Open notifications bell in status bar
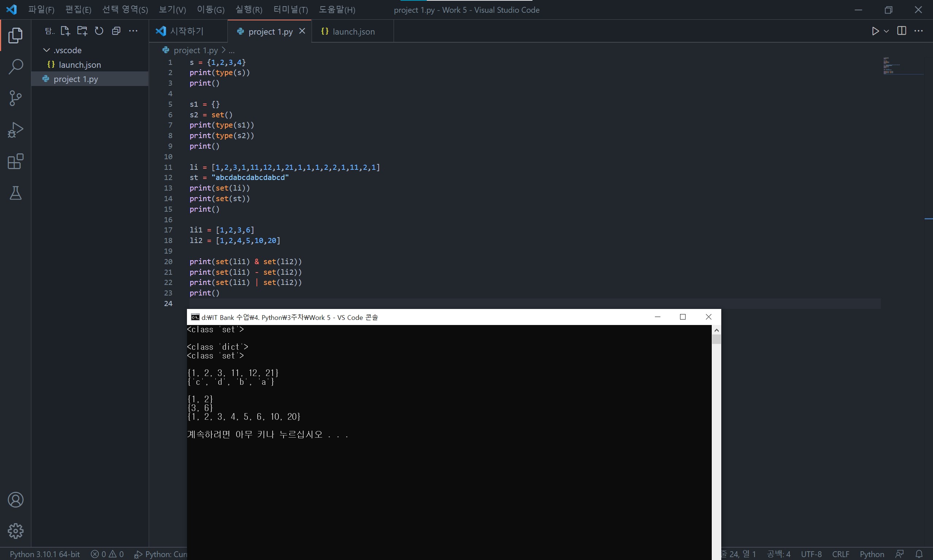Viewport: 933px width, 560px height. 919,554
